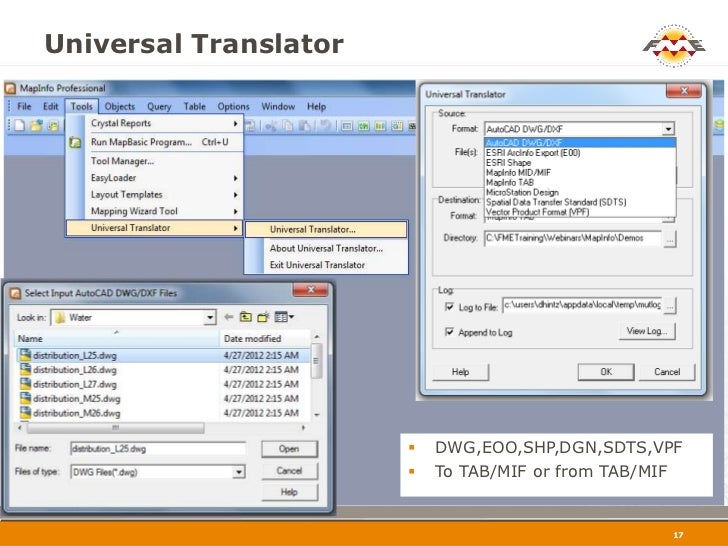Image resolution: width=728 pixels, height=546 pixels.
Task: Click the Go Back arrow in file dialog
Action: (228, 317)
